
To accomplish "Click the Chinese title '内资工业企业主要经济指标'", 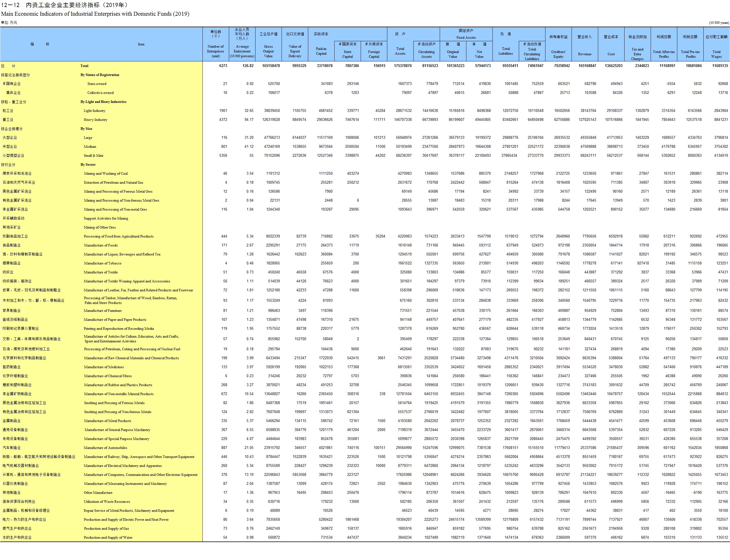I will point(63,5).
